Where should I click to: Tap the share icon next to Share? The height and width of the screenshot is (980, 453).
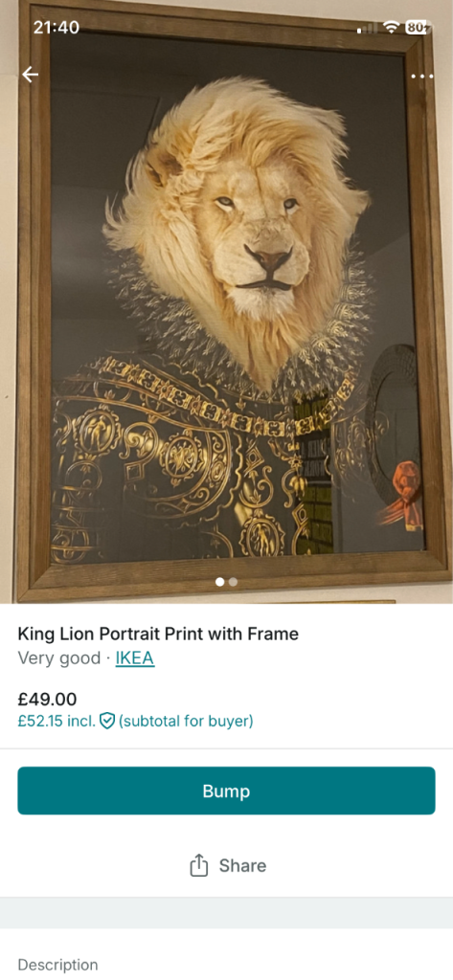(x=198, y=865)
